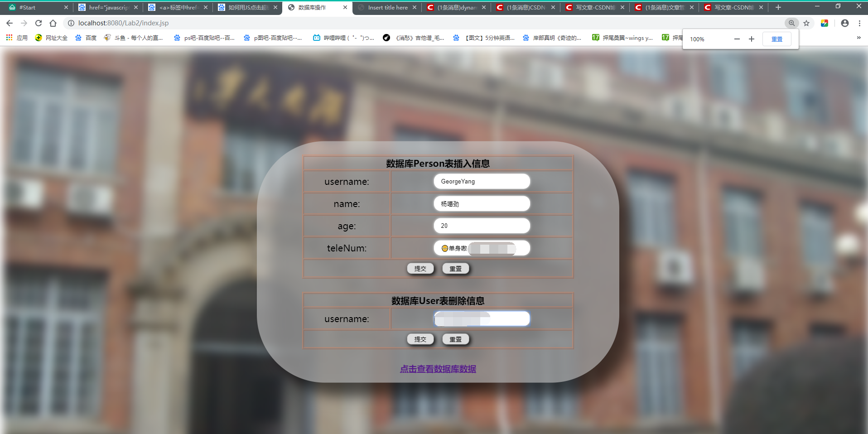Reset the User table delete form

pyautogui.click(x=455, y=339)
